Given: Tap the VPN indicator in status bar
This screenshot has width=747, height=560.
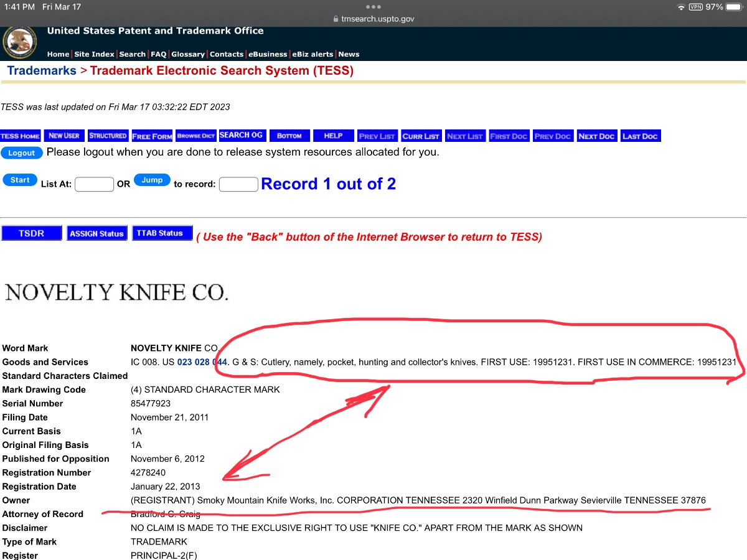Looking at the screenshot, I should [696, 7].
